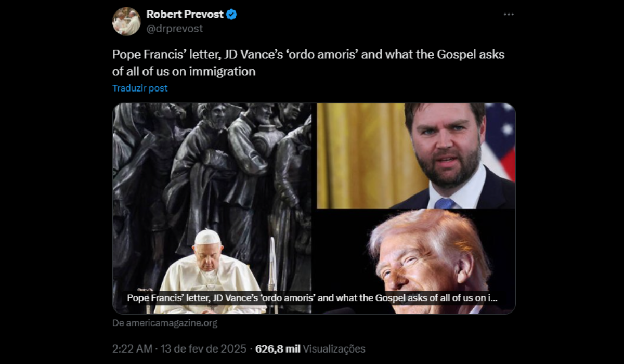The height and width of the screenshot is (364, 624).
Task: Click the Visualizações label
Action: click(334, 348)
